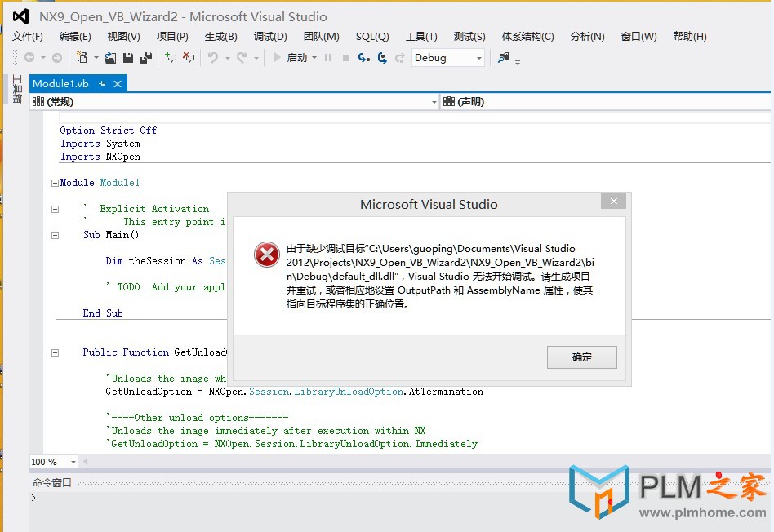This screenshot has width=774, height=532.
Task: Open the 窗口(W) menu
Action: (638, 37)
